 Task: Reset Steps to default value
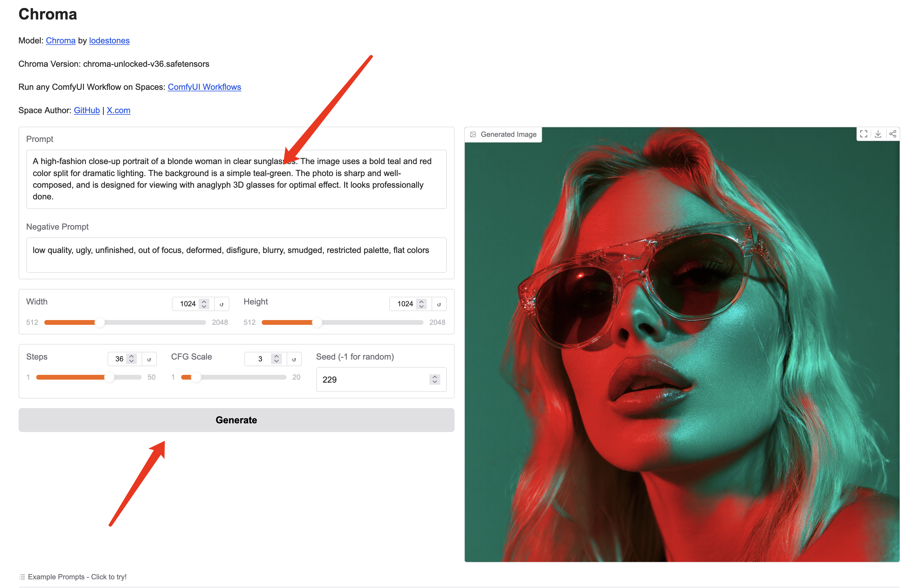[149, 359]
